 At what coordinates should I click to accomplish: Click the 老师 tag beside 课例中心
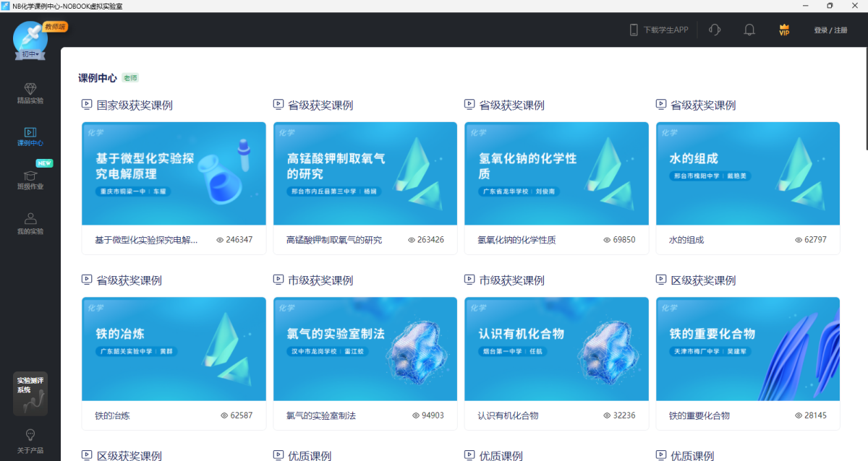tap(130, 77)
